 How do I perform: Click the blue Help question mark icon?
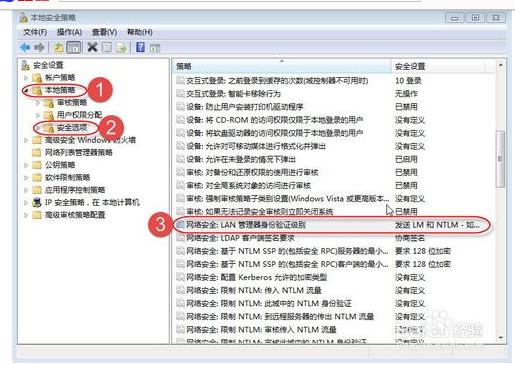click(x=140, y=47)
